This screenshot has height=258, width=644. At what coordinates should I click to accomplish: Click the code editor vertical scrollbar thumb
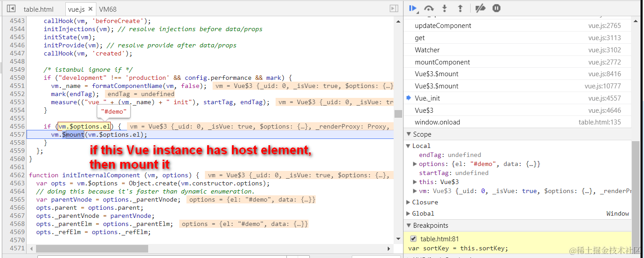coord(398,113)
